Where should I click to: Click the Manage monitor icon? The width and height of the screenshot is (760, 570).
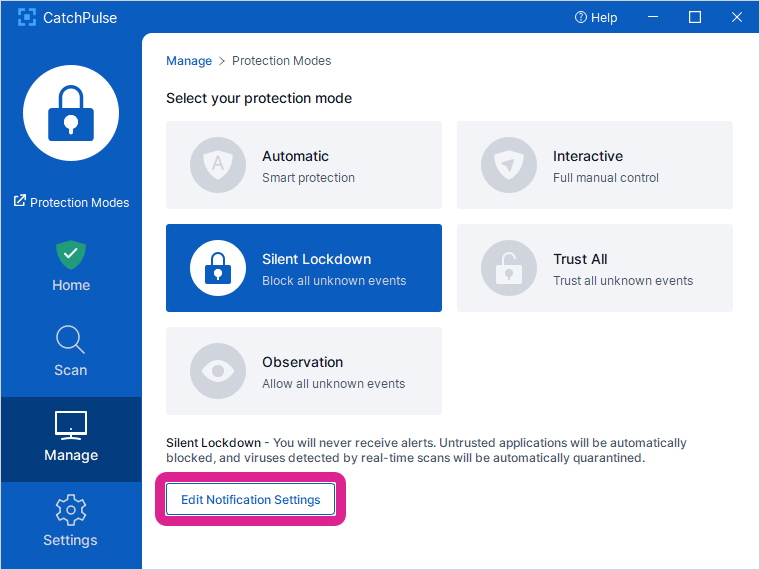tap(71, 425)
